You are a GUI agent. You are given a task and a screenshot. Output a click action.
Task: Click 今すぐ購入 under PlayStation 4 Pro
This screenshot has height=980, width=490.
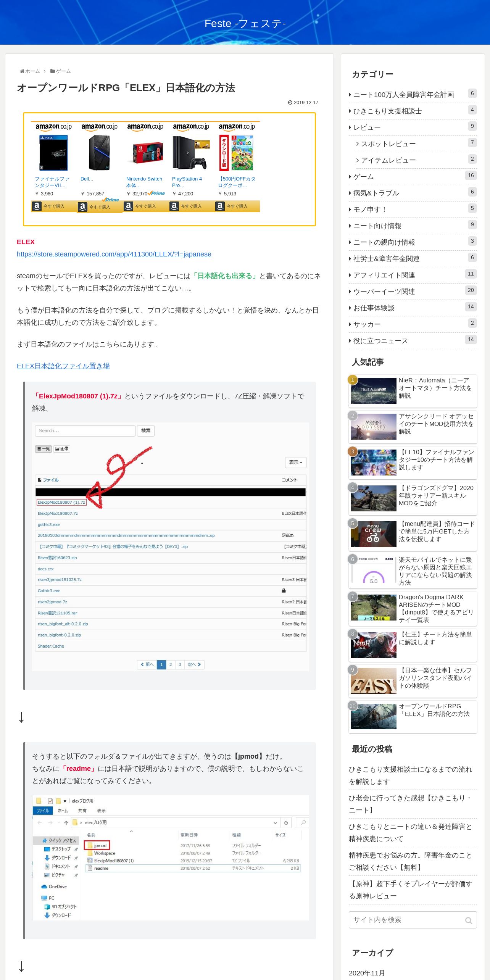[x=191, y=206]
